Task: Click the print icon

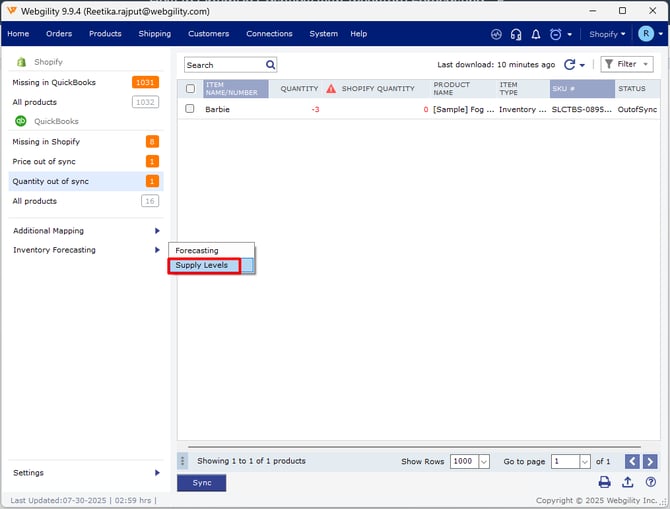Action: tap(604, 482)
